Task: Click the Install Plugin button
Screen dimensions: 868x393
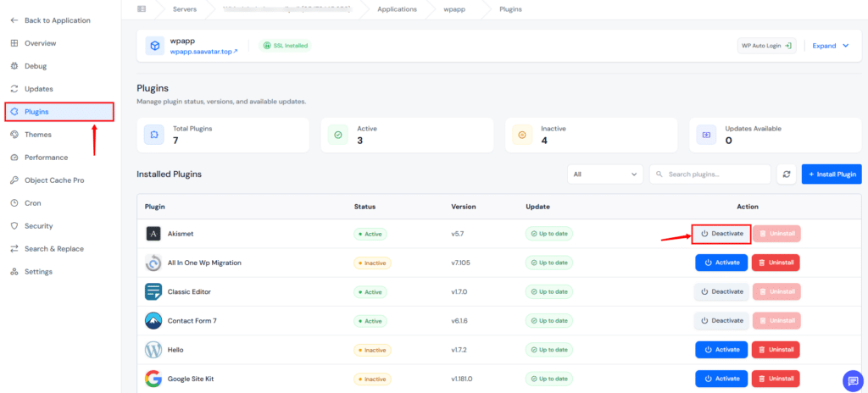Action: [x=832, y=174]
